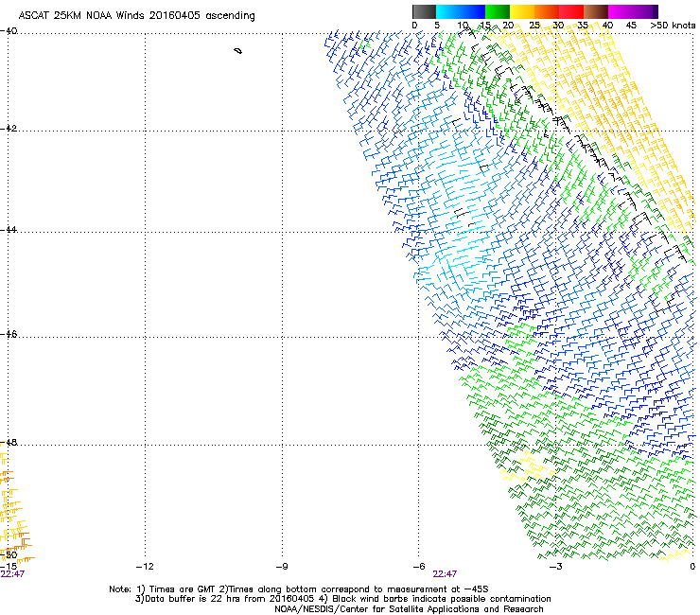Click the green 15-20 knots color segment

coord(498,11)
